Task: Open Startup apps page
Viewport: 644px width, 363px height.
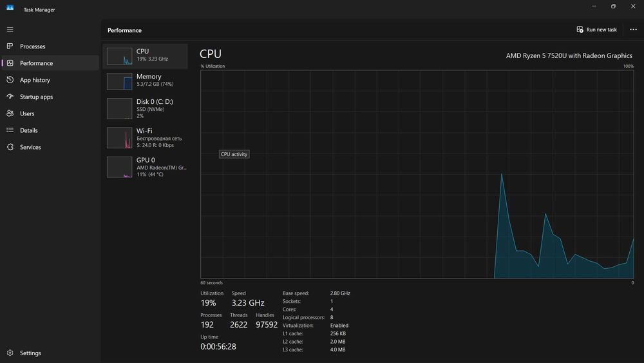Action: 50,97
